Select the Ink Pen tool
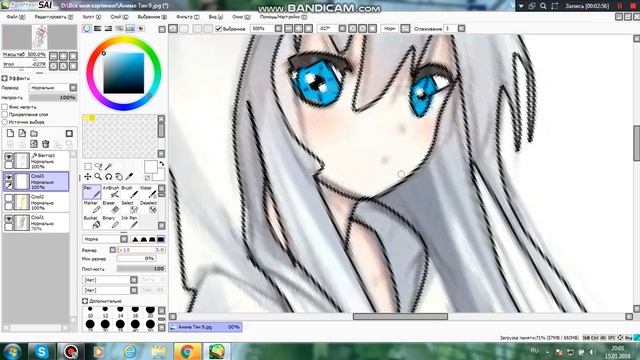Viewport: 640px width, 360px height. [x=129, y=222]
